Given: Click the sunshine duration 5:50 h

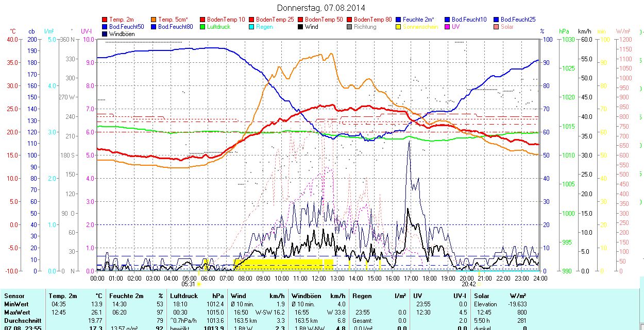Looking at the screenshot, I should pos(483,321).
